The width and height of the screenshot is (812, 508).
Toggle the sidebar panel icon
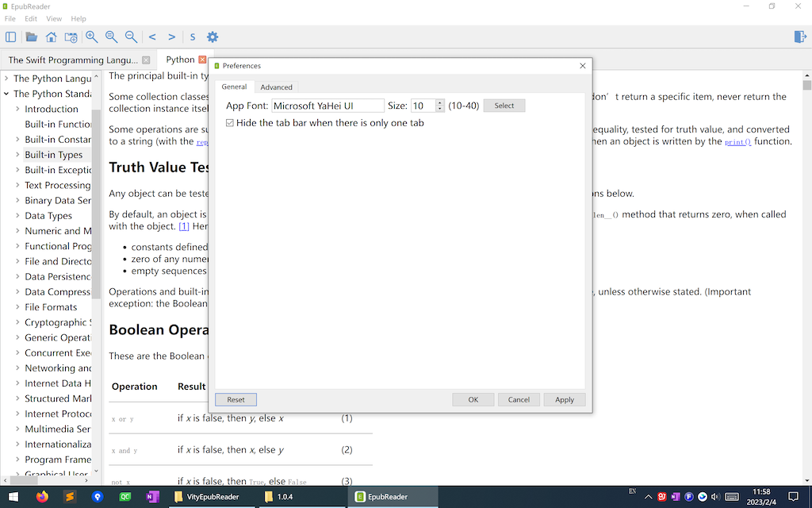point(10,37)
